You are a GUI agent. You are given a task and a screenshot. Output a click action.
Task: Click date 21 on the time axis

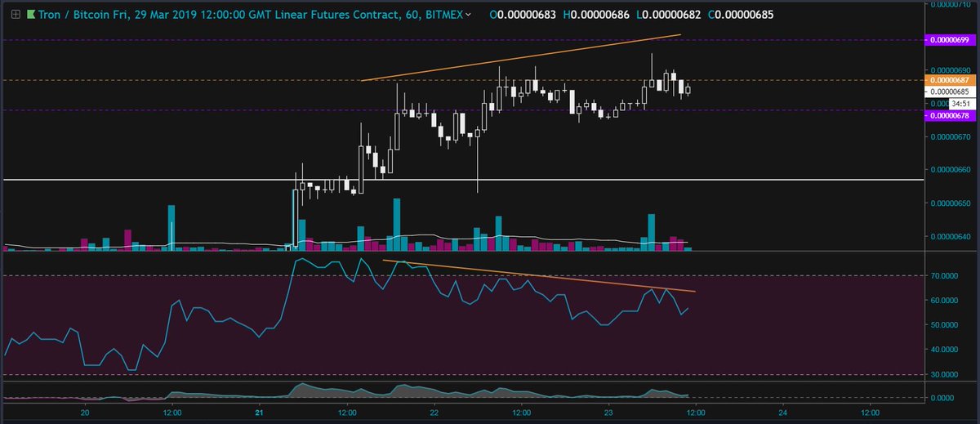[x=259, y=413]
